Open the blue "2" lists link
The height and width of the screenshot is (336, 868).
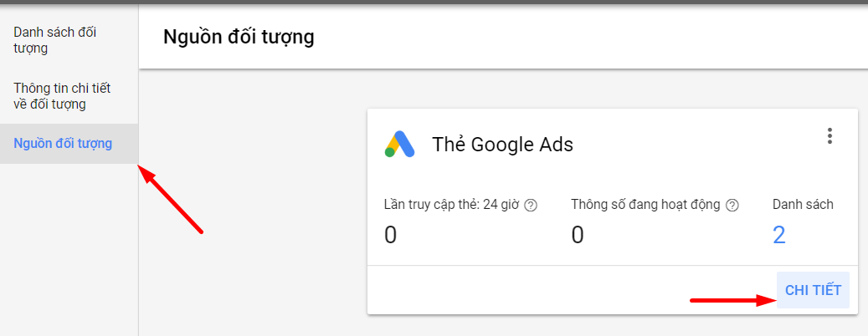[779, 235]
